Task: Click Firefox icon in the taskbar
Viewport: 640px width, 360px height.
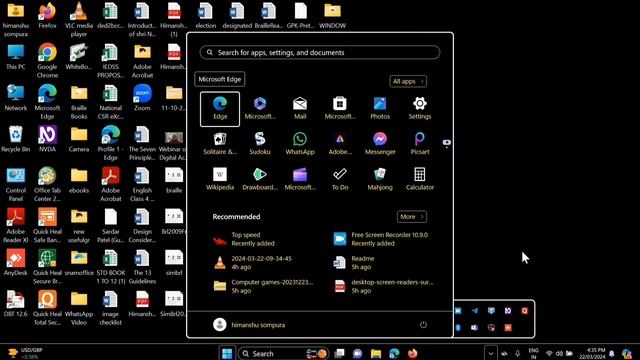Action: 412,353
